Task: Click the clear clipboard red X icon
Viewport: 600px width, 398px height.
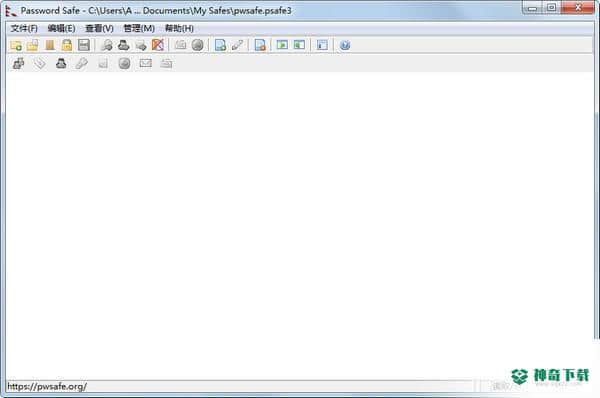Action: coord(158,45)
